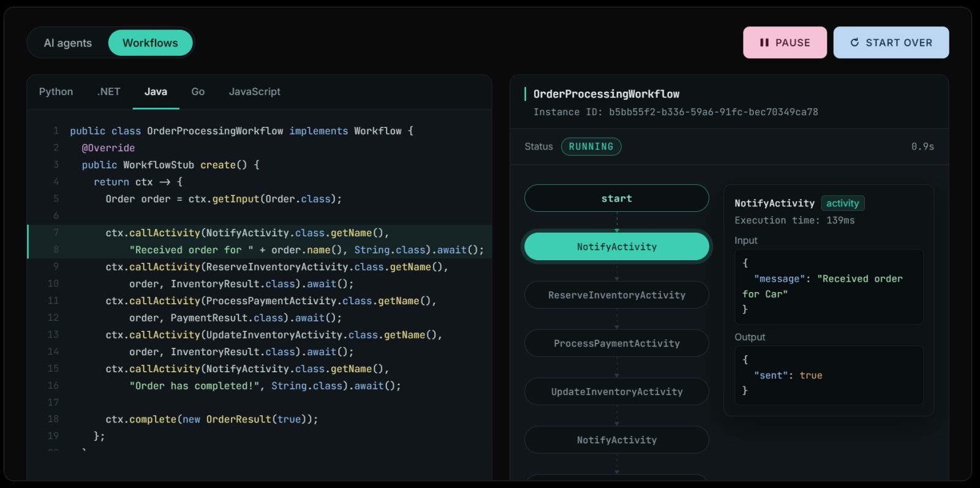This screenshot has width=980, height=488.
Task: Click the Input JSON message box
Action: [x=829, y=287]
